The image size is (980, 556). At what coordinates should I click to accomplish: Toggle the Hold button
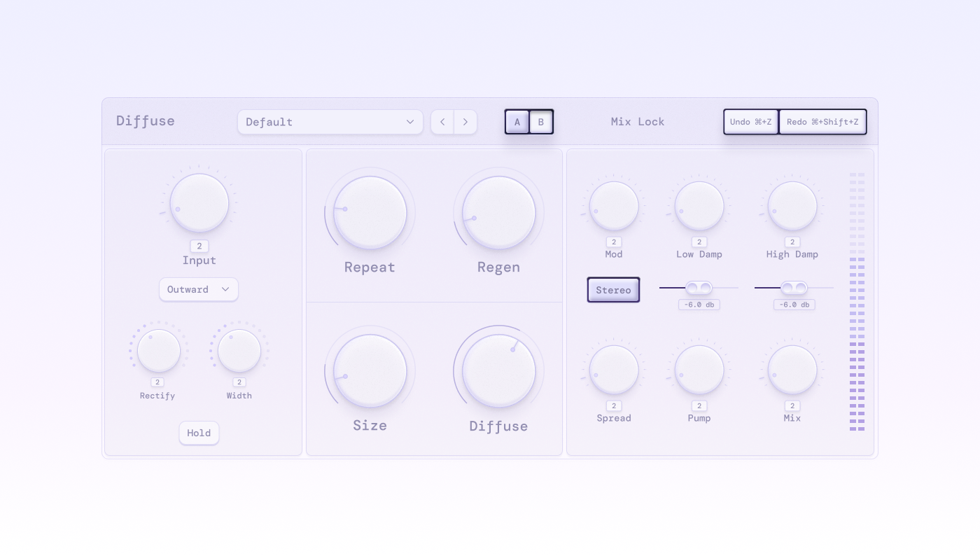[x=199, y=433]
